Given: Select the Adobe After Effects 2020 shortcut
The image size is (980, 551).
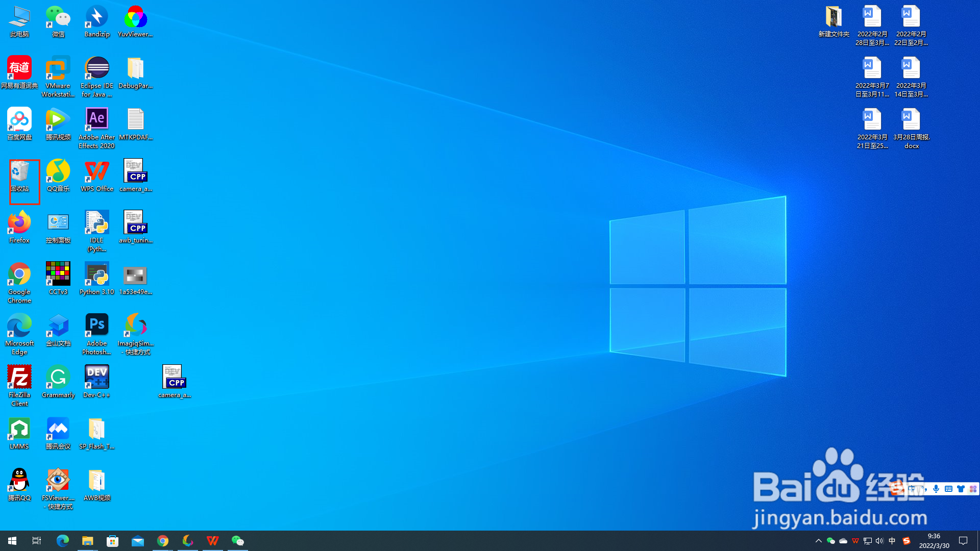Looking at the screenshot, I should point(97,129).
